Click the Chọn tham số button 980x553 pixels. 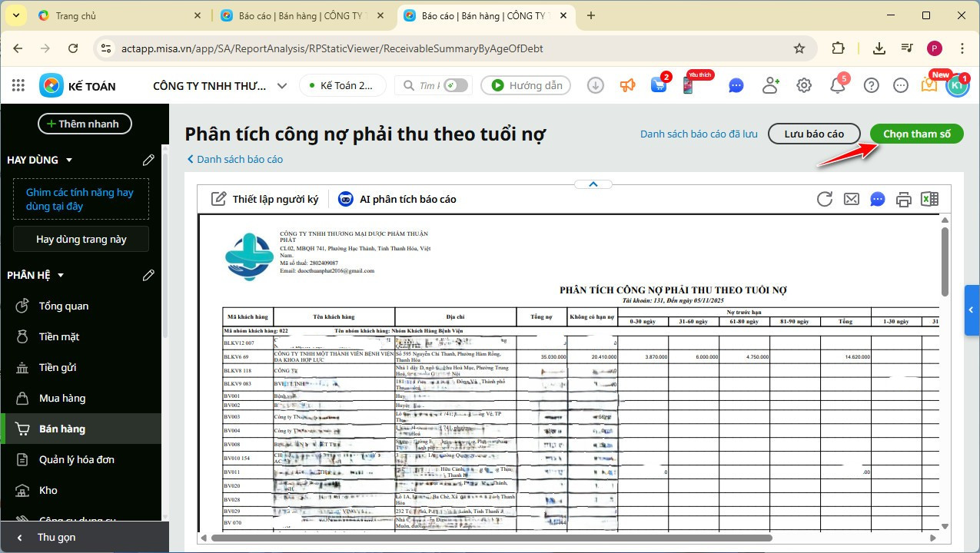[x=916, y=133]
